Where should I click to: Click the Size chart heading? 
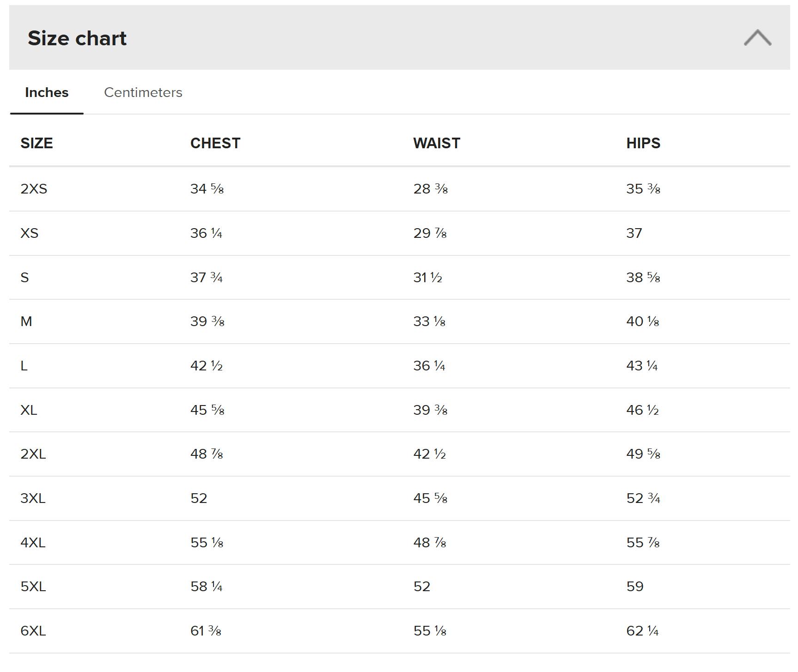coord(77,38)
